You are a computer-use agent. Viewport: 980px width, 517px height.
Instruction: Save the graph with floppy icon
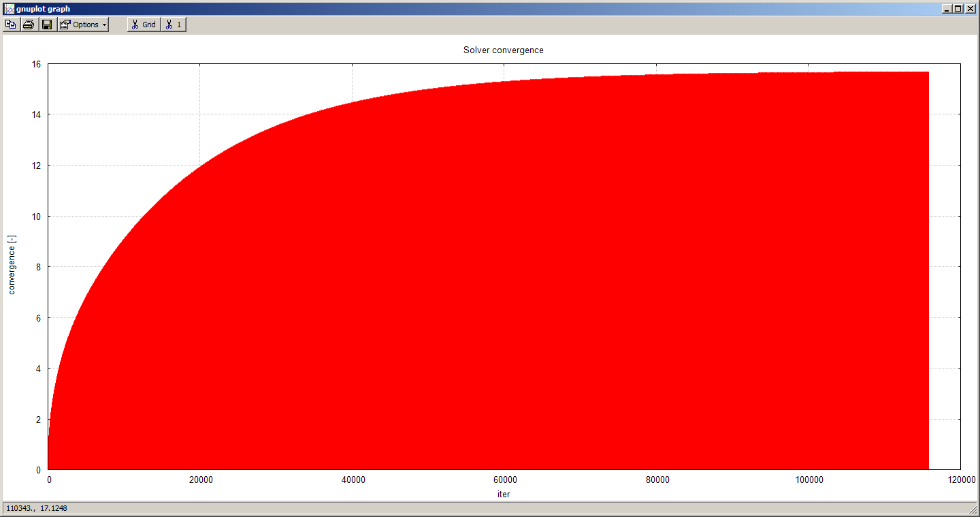(x=47, y=25)
